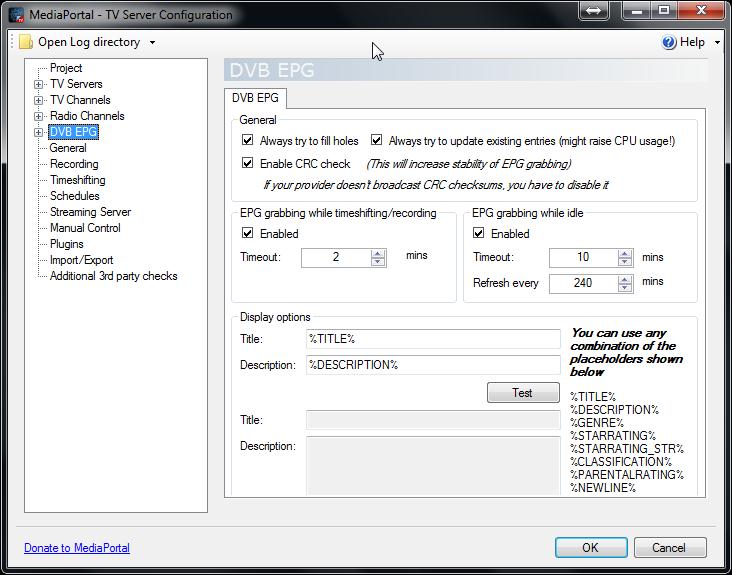This screenshot has height=575, width=732.
Task: Click the %PARENTALRATING% placeholder text
Action: click(x=626, y=475)
